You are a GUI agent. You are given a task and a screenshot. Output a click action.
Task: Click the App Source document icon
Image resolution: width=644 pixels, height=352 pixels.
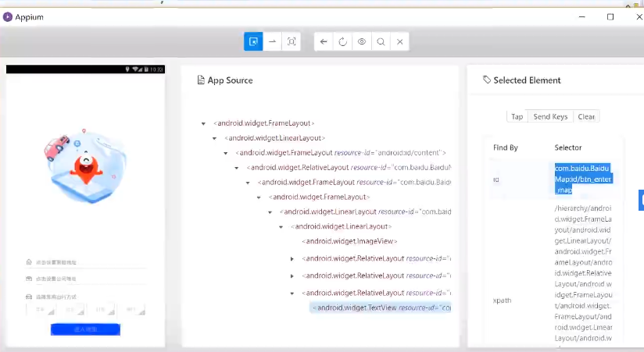click(201, 80)
